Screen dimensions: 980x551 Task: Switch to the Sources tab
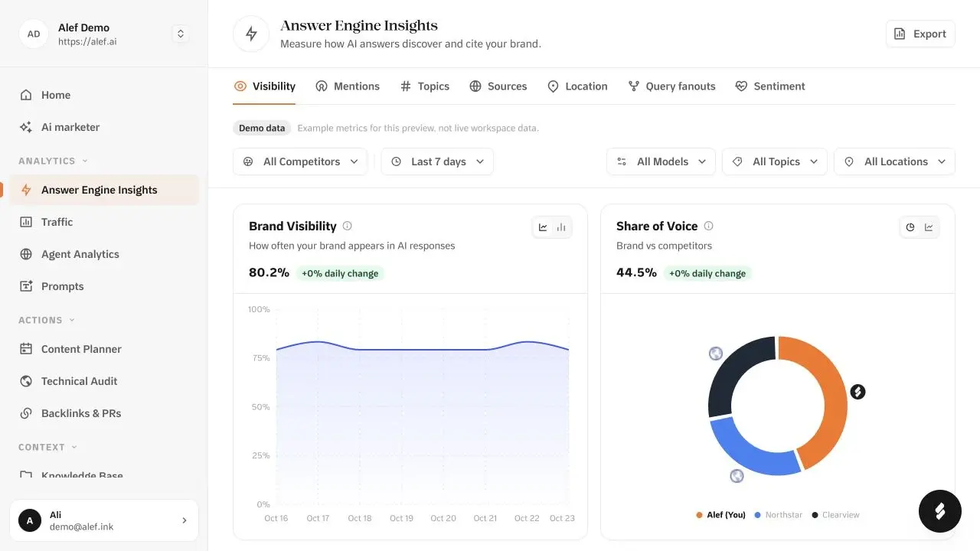(498, 86)
